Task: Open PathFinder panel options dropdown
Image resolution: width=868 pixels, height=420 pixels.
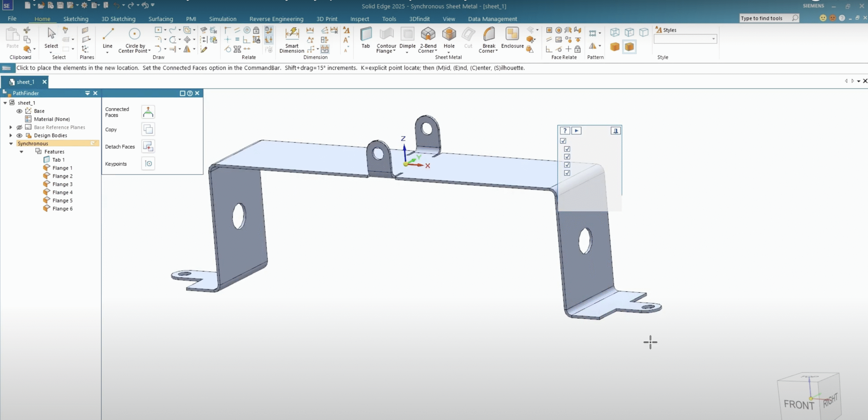Action: [87, 93]
